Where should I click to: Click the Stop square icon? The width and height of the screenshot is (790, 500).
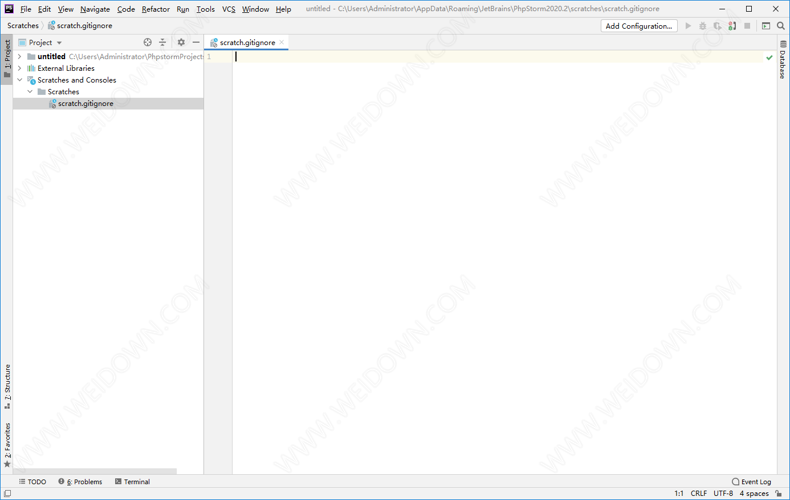747,26
